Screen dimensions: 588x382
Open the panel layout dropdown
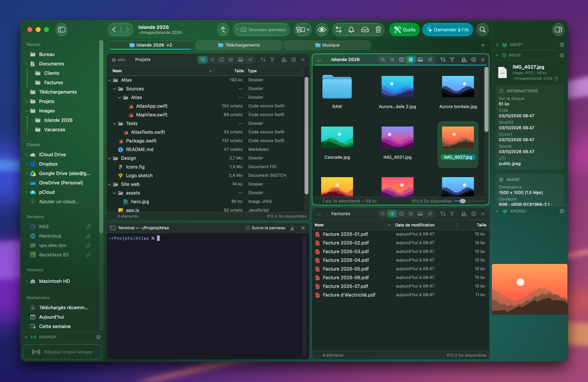click(x=303, y=30)
